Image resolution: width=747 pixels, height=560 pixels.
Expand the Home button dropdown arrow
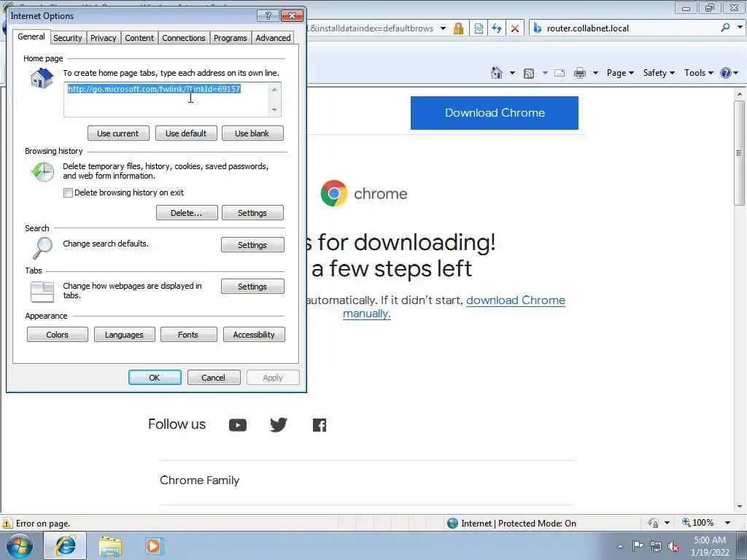[x=512, y=73]
